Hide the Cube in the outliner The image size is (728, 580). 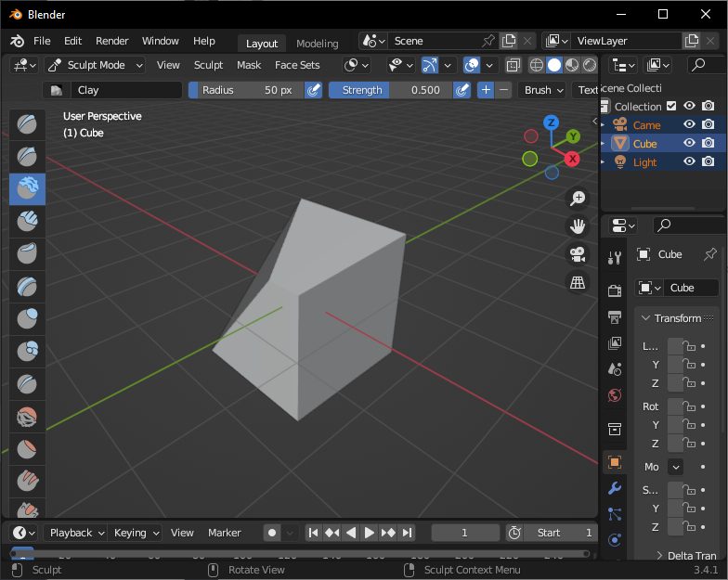[x=689, y=144]
